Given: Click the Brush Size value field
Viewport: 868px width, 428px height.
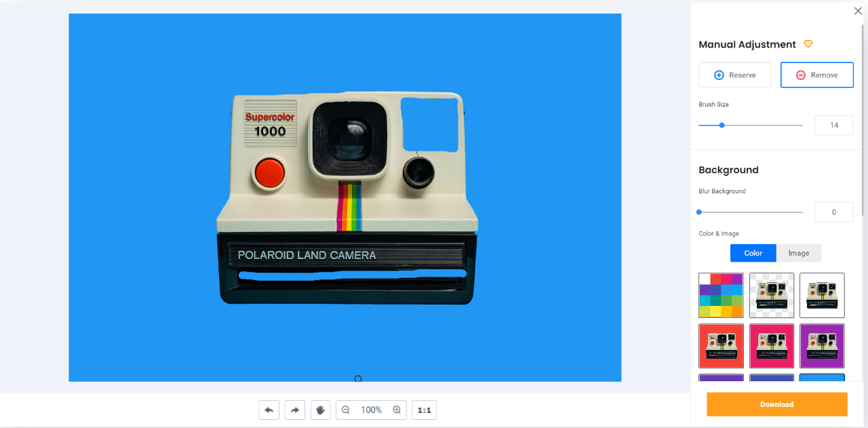Looking at the screenshot, I should 834,125.
